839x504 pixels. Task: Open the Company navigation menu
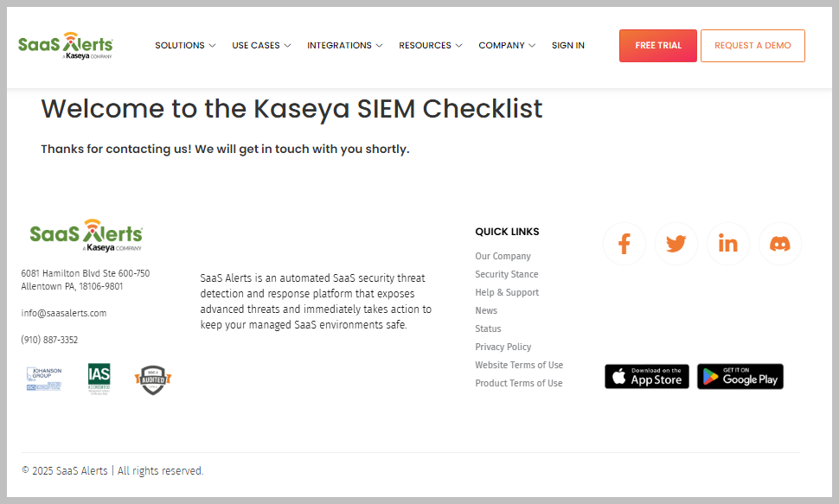coord(507,46)
